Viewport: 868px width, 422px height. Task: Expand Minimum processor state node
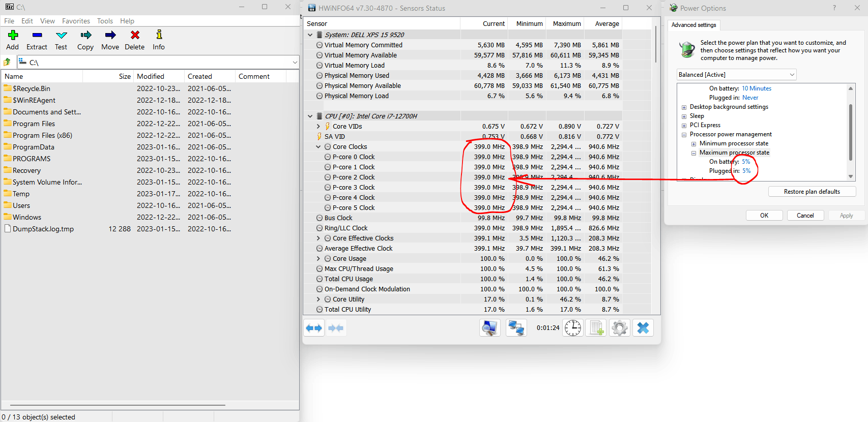693,144
